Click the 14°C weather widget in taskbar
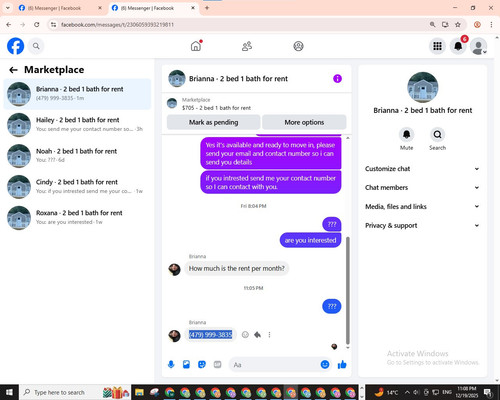The width and height of the screenshot is (500, 400). pyautogui.click(x=386, y=392)
